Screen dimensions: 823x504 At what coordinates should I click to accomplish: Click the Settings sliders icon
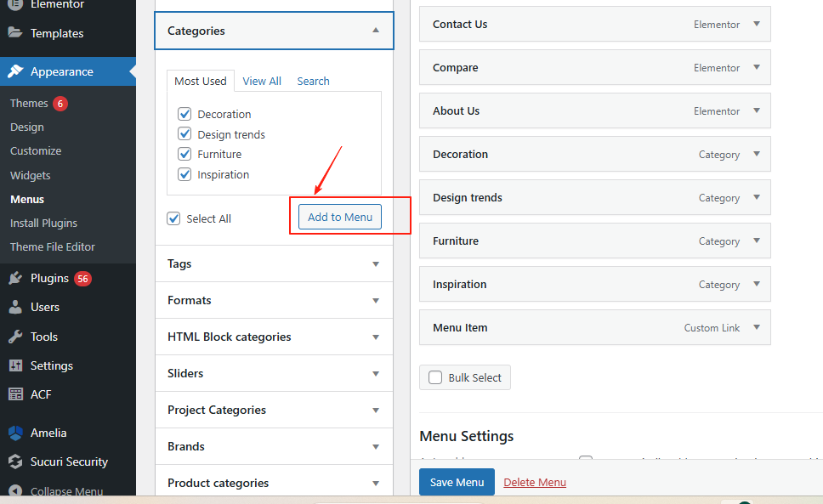(x=15, y=365)
